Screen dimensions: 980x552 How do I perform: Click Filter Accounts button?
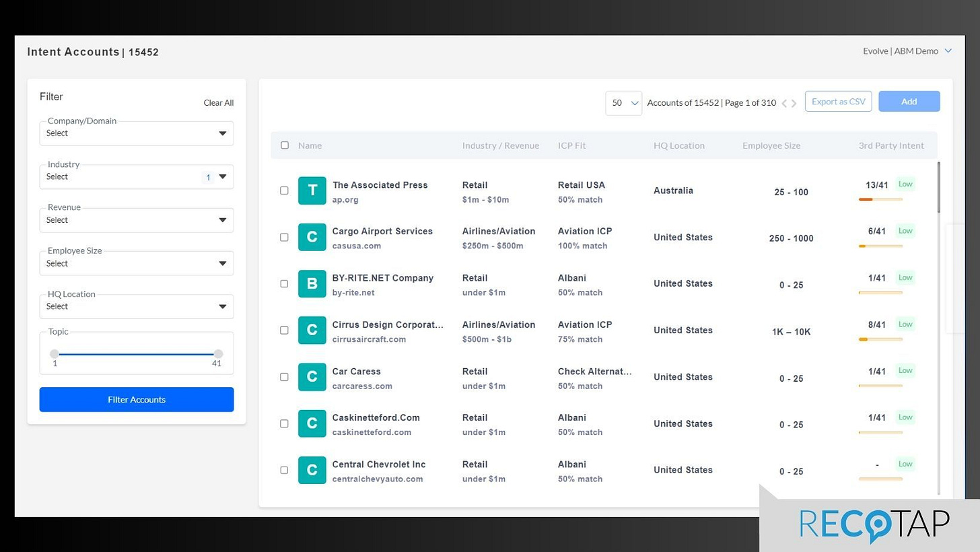coord(137,399)
